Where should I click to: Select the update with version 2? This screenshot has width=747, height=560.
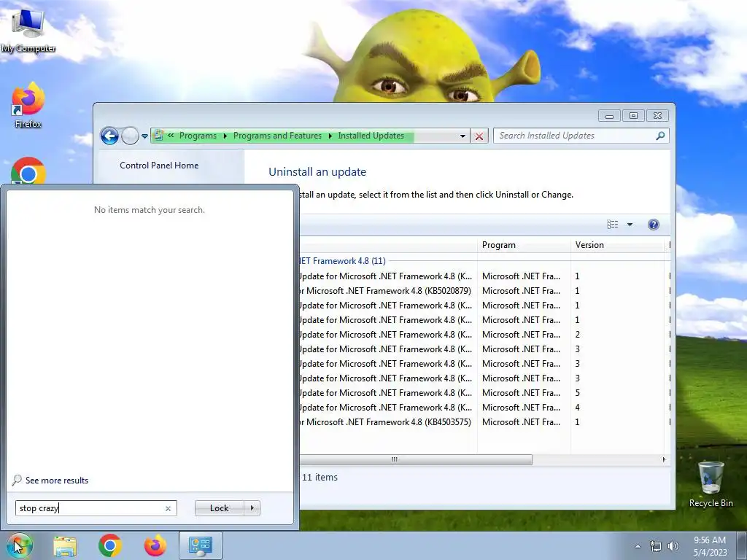(x=484, y=335)
